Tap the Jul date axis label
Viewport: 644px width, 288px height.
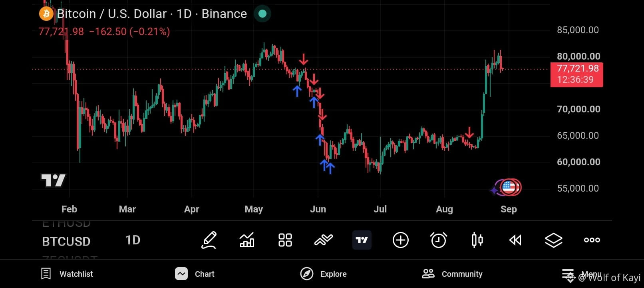pyautogui.click(x=380, y=209)
